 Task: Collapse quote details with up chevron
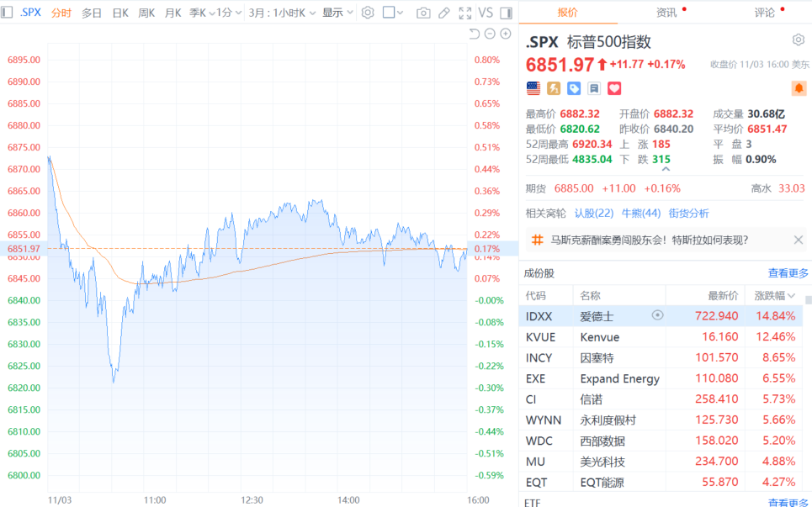click(666, 169)
